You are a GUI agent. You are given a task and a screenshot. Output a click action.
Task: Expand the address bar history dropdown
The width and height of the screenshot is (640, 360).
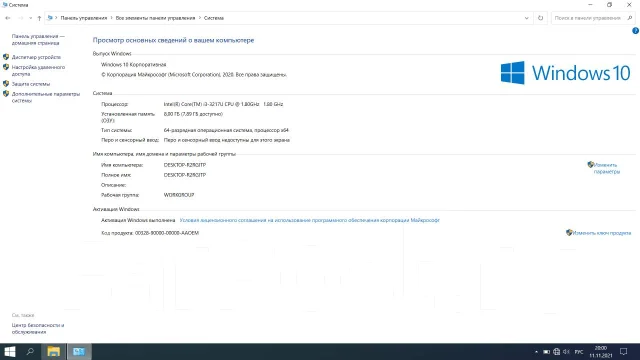tap(527, 18)
